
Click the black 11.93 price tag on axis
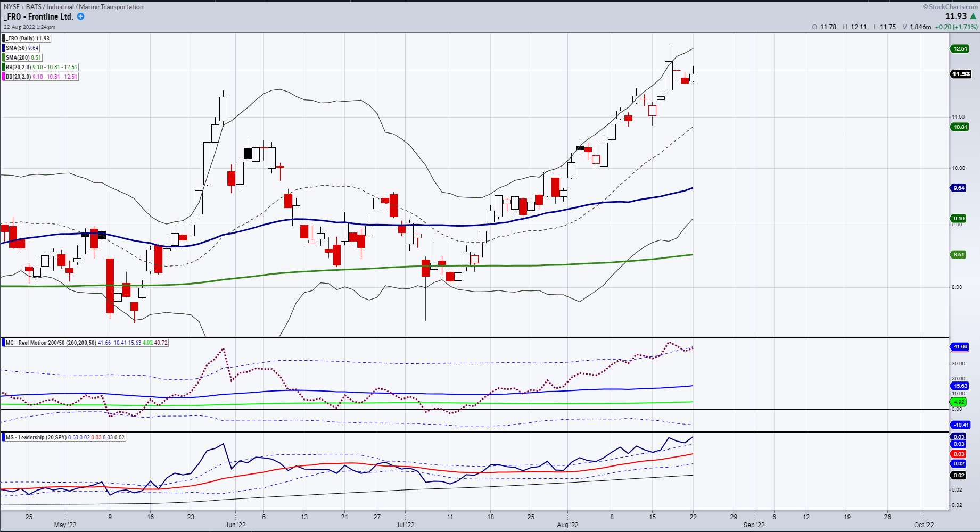(x=961, y=74)
